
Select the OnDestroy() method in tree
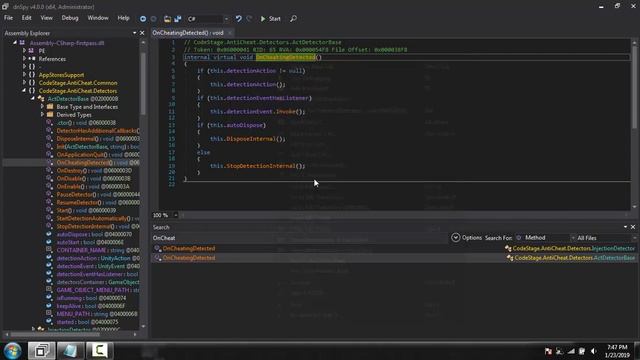click(94, 171)
